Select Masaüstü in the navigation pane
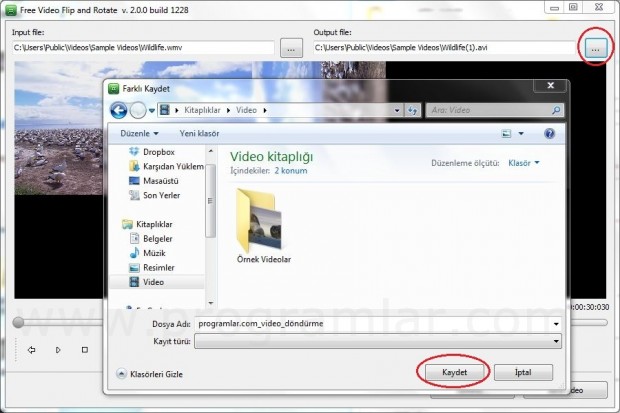The image size is (620, 413). tap(153, 181)
